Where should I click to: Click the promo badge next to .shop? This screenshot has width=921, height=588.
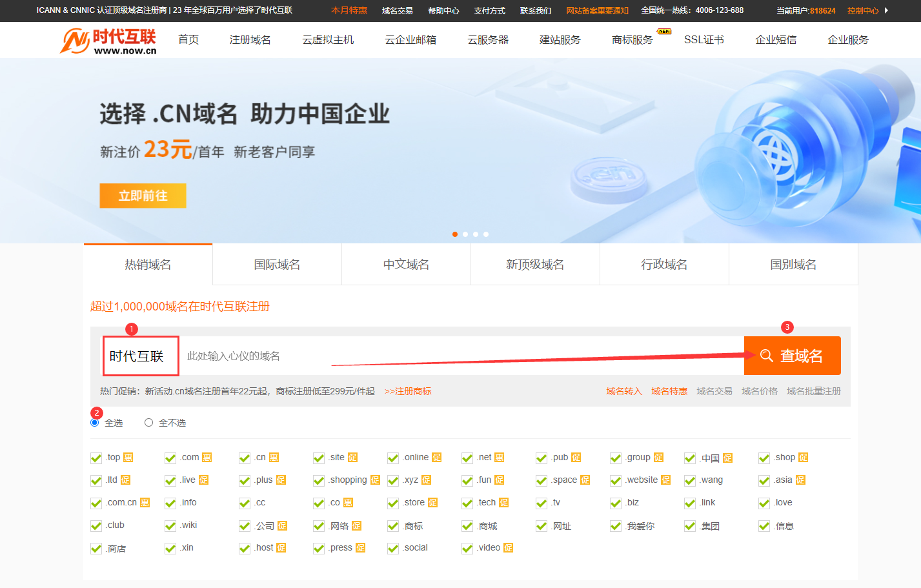coord(803,458)
